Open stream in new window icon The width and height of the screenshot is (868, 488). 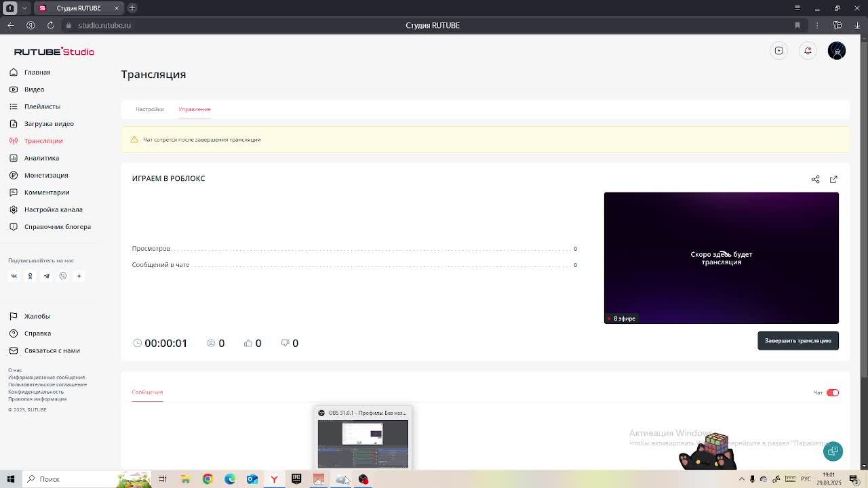pos(833,179)
